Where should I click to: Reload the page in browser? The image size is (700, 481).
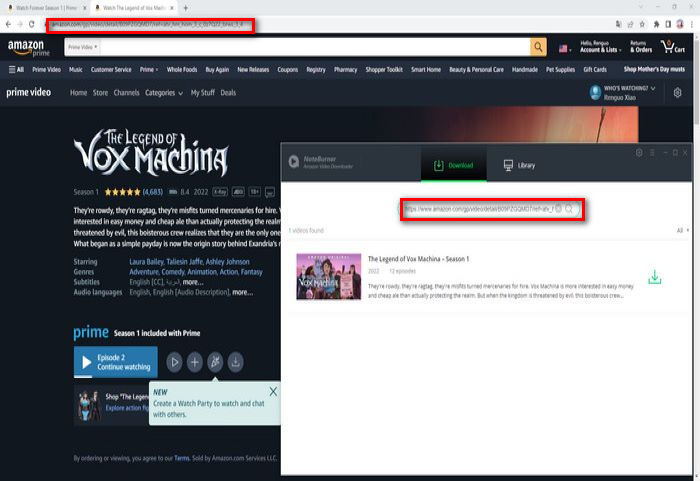coord(32,24)
